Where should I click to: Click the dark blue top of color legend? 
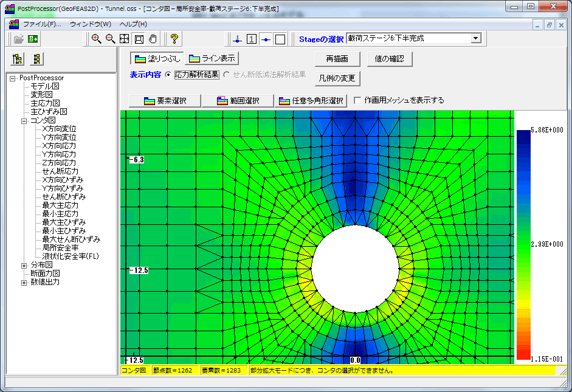coord(523,135)
